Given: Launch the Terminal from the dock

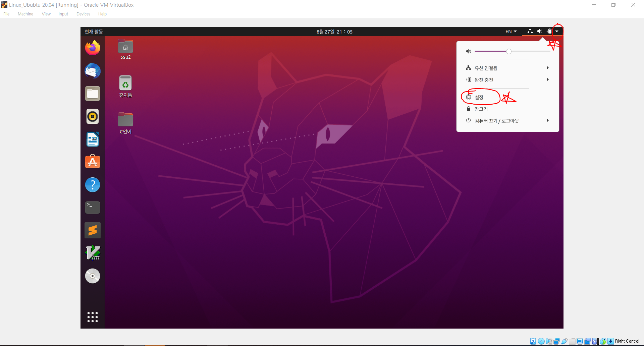Looking at the screenshot, I should [x=93, y=208].
